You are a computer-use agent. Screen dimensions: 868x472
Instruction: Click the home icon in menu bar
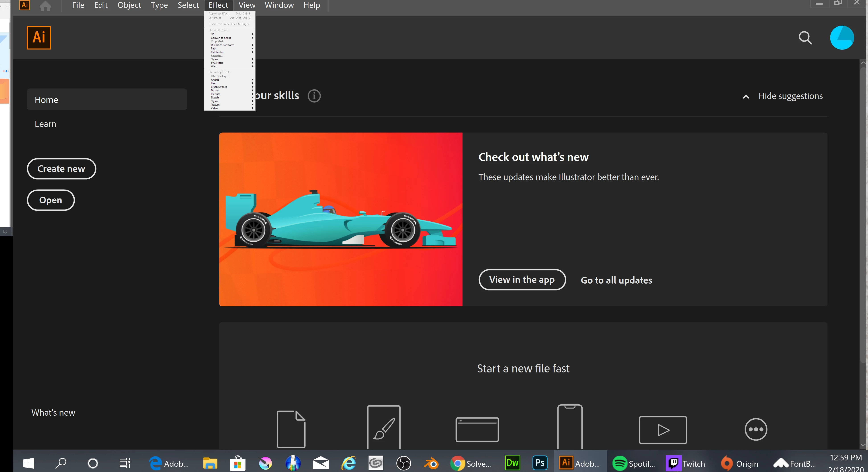[45, 6]
